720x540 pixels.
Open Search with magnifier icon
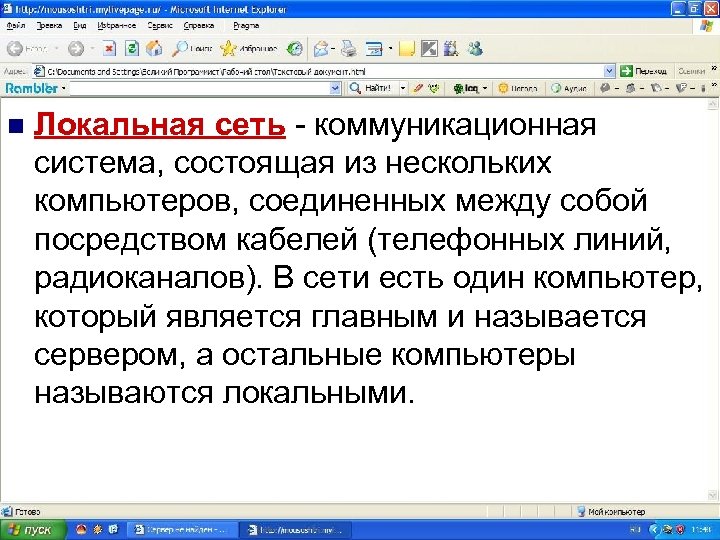pos(192,48)
